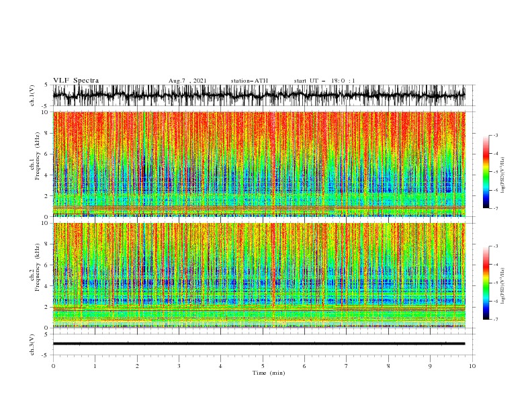Click the -7 value on ch.1 colorbar
This screenshot has height=411, width=532.
coord(495,208)
